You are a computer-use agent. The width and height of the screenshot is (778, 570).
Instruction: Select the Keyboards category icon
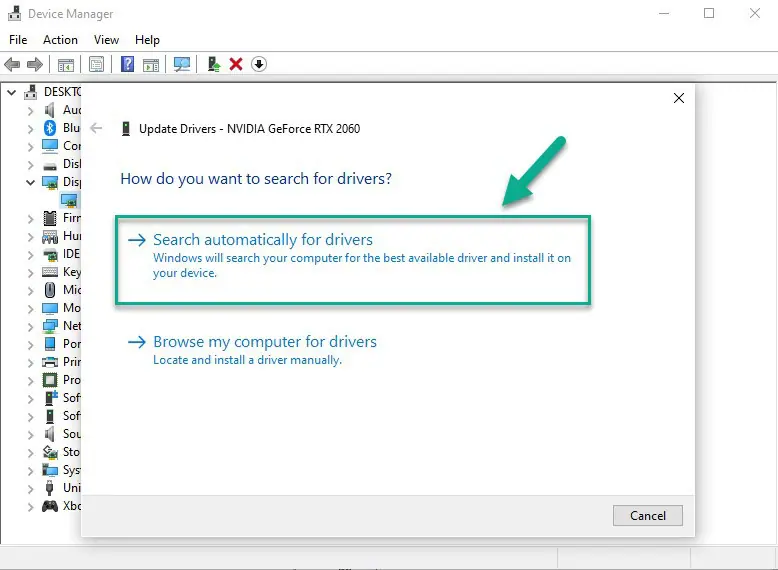coord(50,272)
